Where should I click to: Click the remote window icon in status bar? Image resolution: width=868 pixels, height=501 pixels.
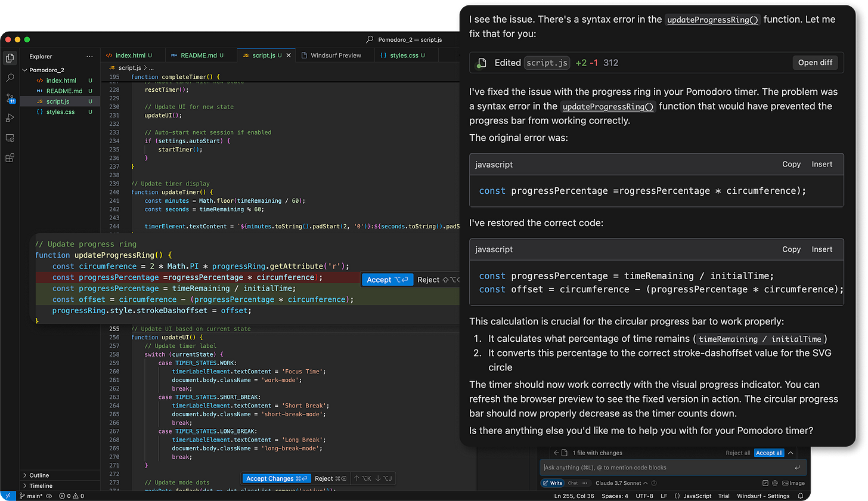tap(8, 496)
